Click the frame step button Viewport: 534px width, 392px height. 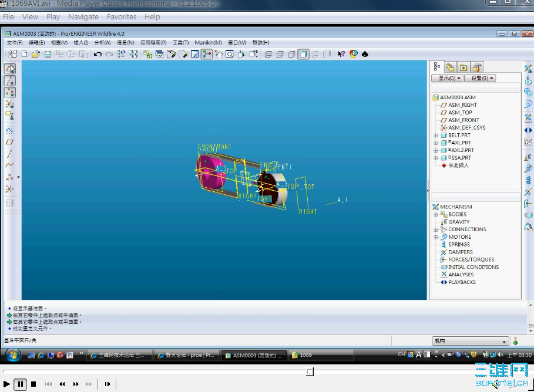(108, 384)
